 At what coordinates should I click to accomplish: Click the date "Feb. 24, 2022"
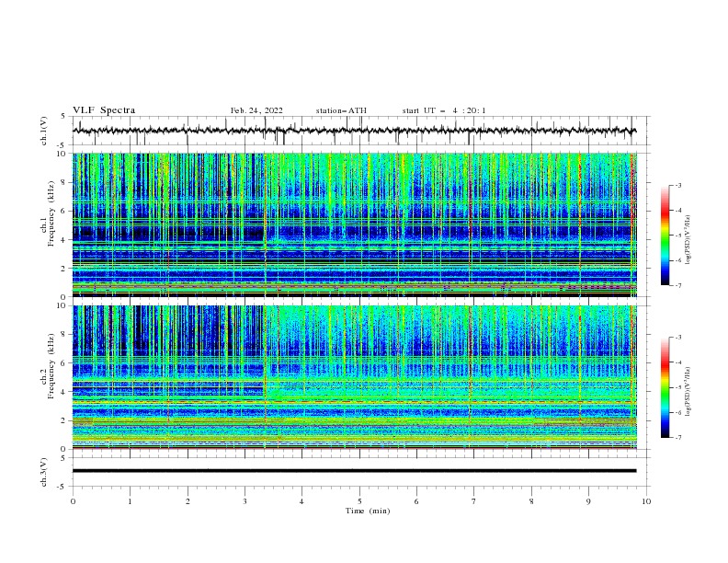pos(256,110)
